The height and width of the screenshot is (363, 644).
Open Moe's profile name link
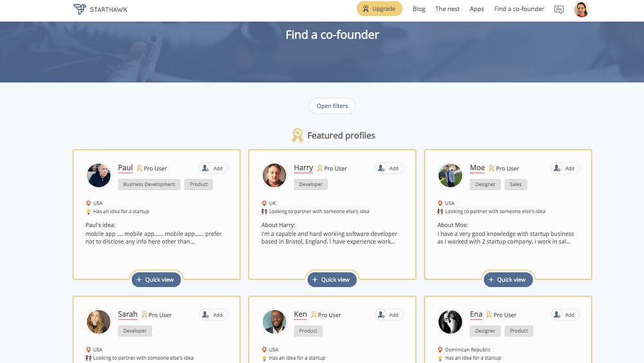coord(477,168)
